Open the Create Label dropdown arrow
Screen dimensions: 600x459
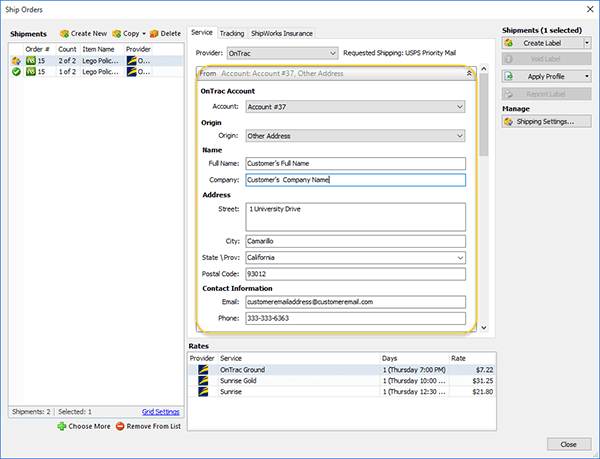pos(587,43)
